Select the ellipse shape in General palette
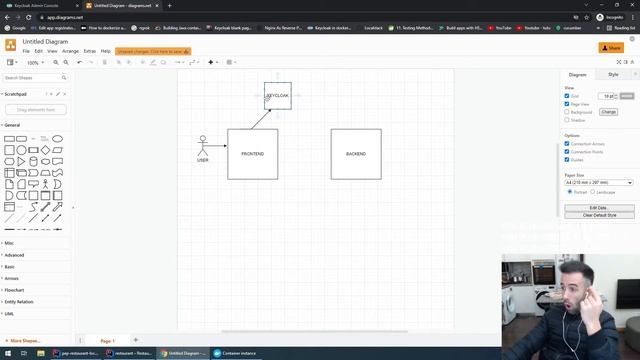 point(58,139)
